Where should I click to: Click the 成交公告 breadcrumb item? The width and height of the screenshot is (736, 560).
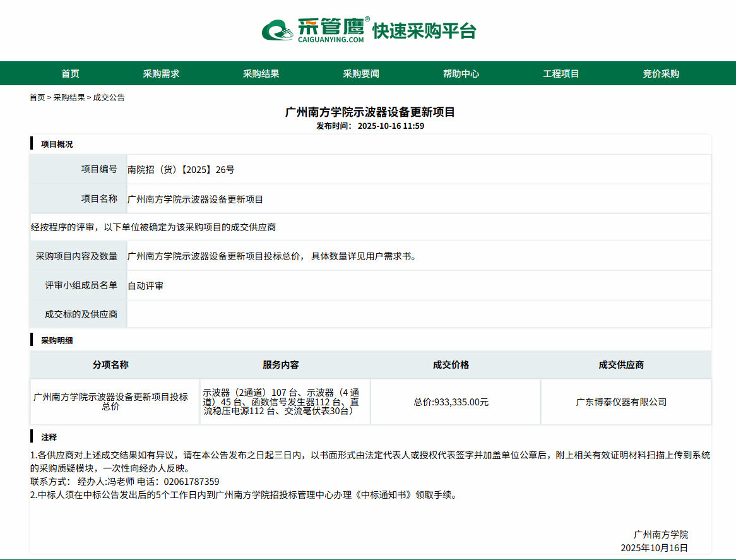tap(109, 98)
